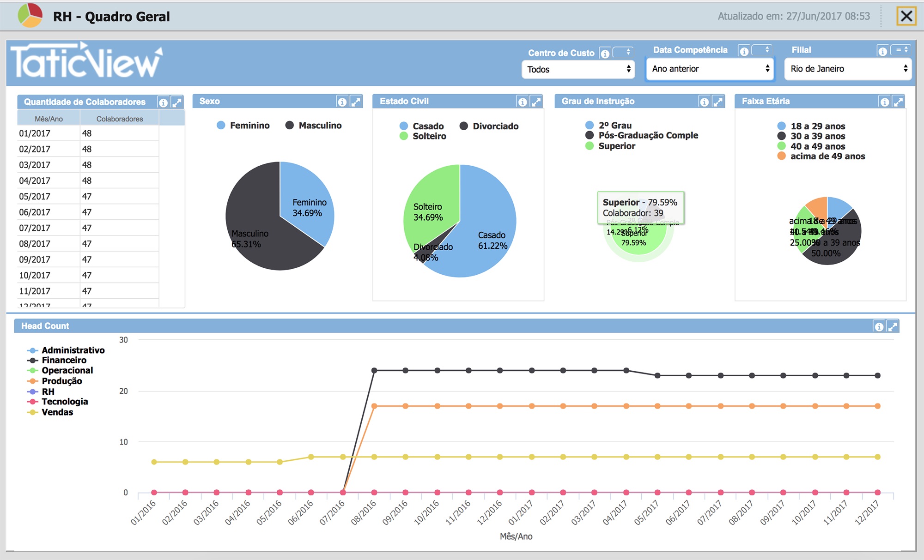The height and width of the screenshot is (560, 924).
Task: Expand the Head Count chart
Action: (892, 327)
